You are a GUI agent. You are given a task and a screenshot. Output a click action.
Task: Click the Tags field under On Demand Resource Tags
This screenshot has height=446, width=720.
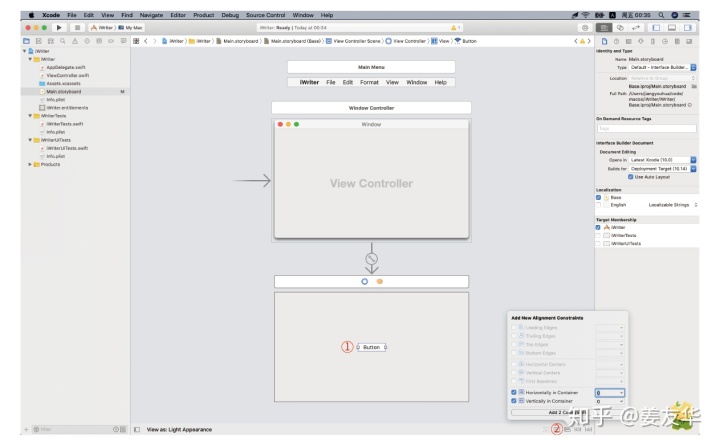click(x=647, y=129)
